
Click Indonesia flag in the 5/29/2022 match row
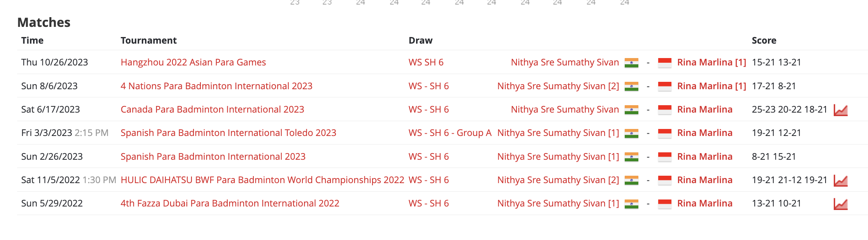pyautogui.click(x=664, y=204)
